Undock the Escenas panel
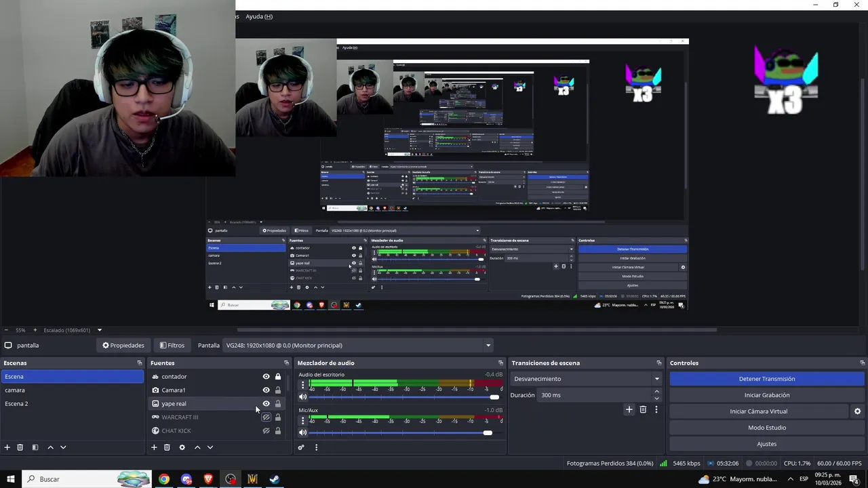 tap(140, 363)
